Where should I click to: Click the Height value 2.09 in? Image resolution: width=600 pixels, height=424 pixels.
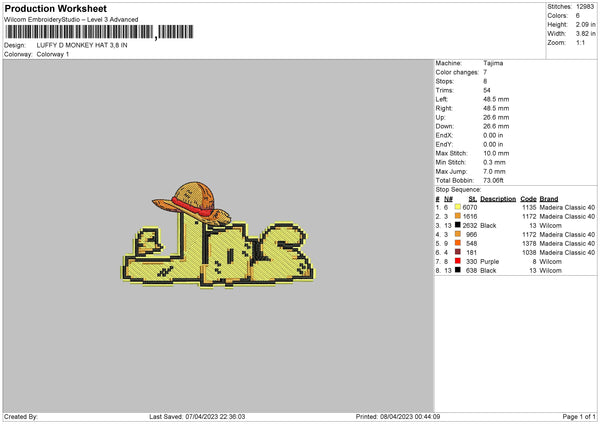click(x=585, y=24)
